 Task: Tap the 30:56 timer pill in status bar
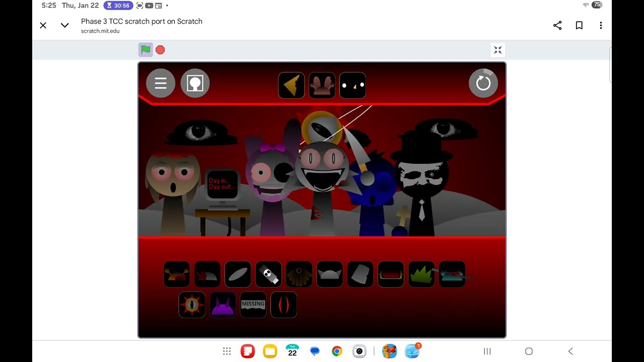(118, 6)
